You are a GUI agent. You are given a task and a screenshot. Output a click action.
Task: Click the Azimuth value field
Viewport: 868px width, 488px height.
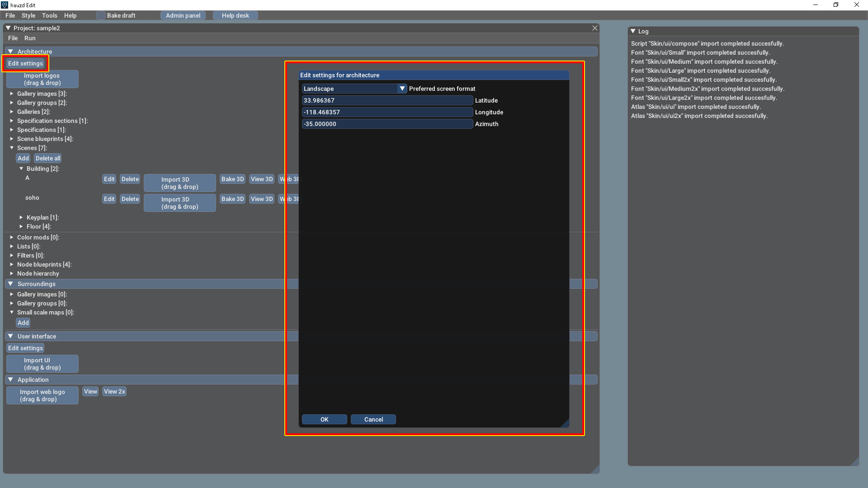[387, 124]
